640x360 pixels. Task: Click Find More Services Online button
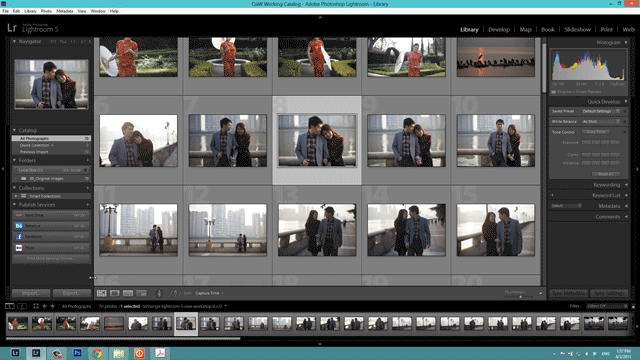click(51, 258)
